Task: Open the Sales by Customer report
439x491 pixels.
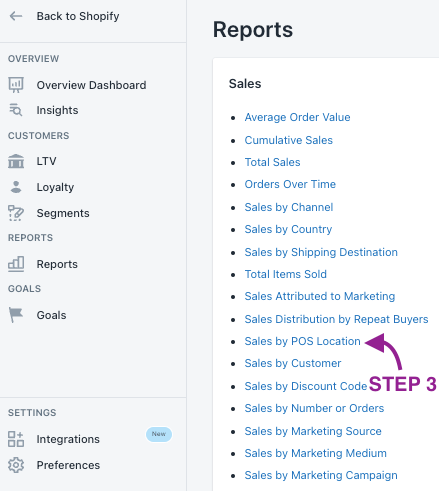Action: point(293,363)
